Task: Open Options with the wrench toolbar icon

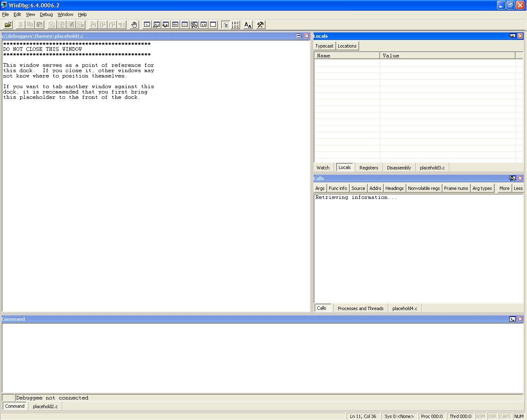Action: click(x=260, y=25)
